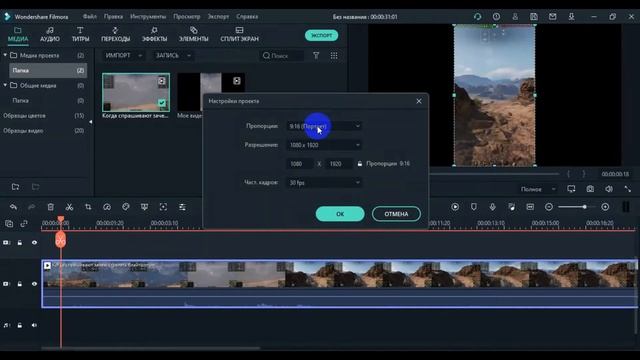
Task: Click the undo icon
Action: click(x=13, y=207)
